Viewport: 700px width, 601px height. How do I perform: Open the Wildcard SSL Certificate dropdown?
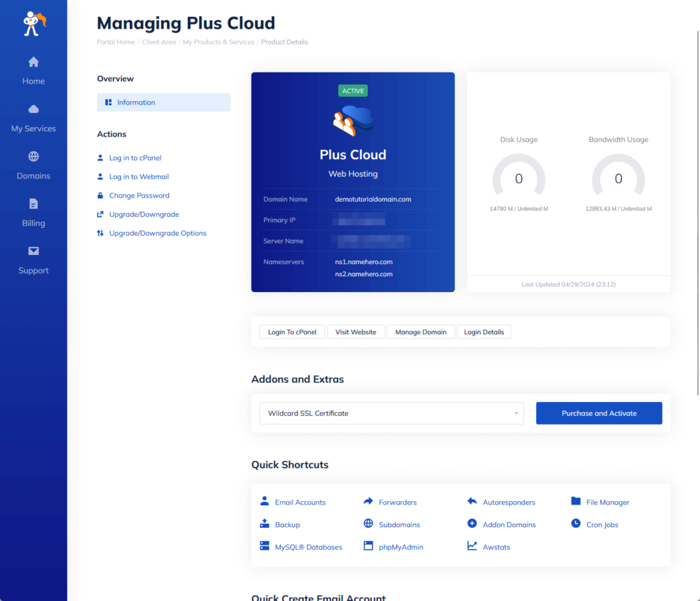pos(392,413)
